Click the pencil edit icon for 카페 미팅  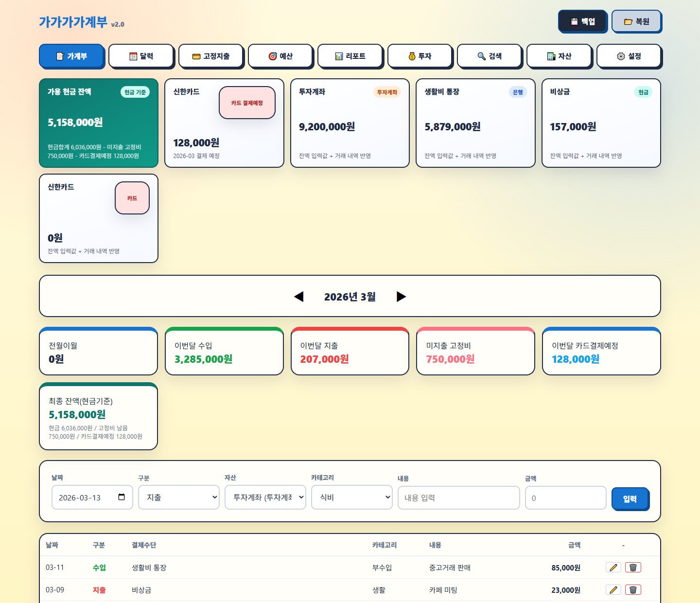[x=613, y=590]
